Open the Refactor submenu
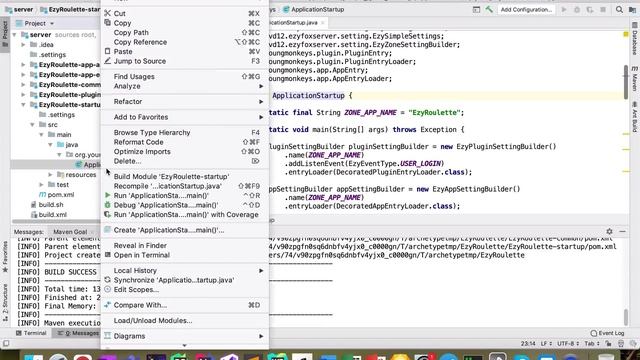640x360 pixels. [x=184, y=102]
